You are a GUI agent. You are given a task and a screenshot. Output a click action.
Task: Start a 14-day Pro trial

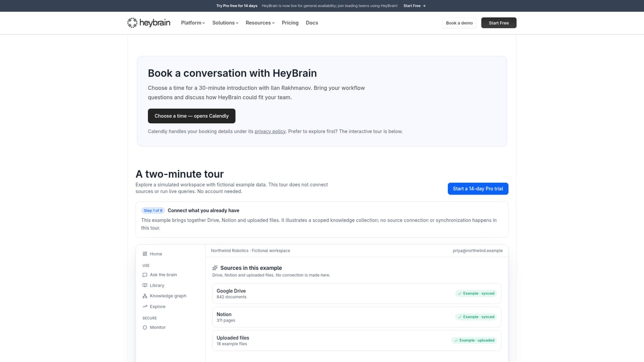click(x=478, y=189)
